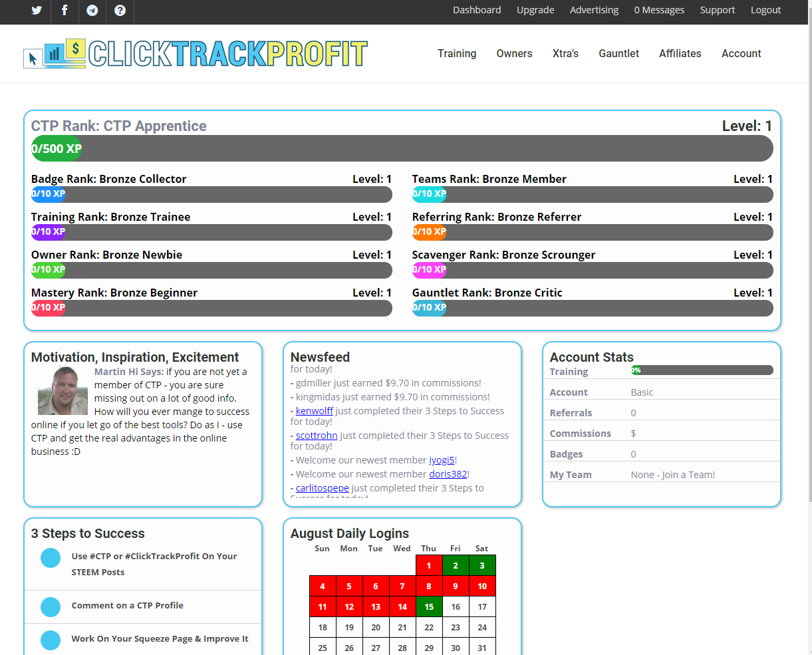The width and height of the screenshot is (812, 655).
Task: Click Badge Rank Bronze Collector XP bar
Action: point(211,194)
